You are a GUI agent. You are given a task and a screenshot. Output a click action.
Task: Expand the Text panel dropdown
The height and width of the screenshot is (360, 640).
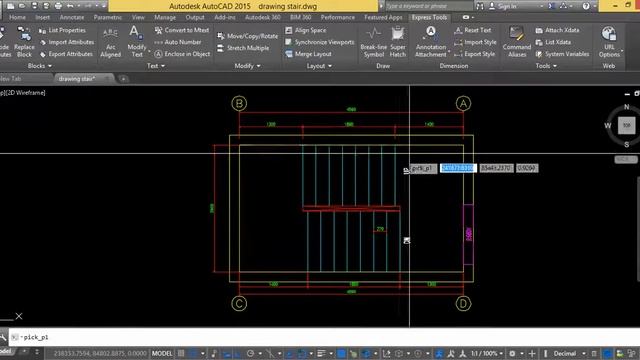(156, 66)
